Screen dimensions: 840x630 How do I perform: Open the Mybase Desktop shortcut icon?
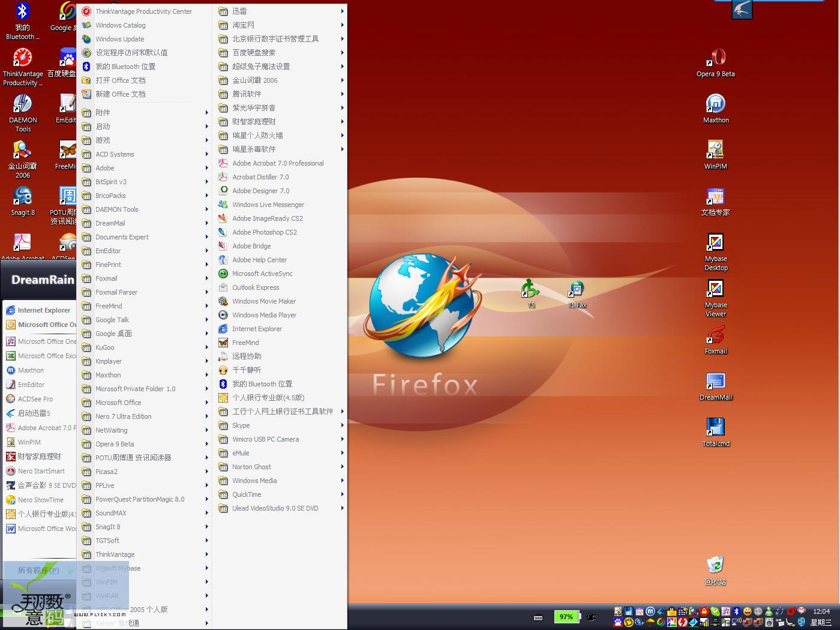[x=715, y=252]
